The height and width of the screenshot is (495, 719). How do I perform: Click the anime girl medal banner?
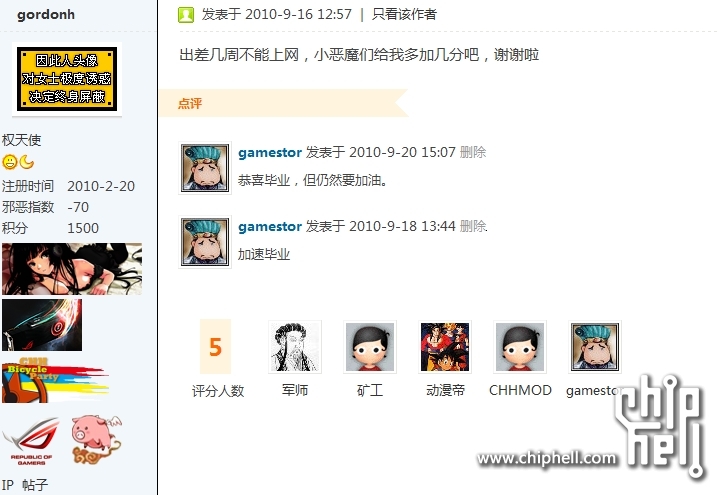(72, 269)
